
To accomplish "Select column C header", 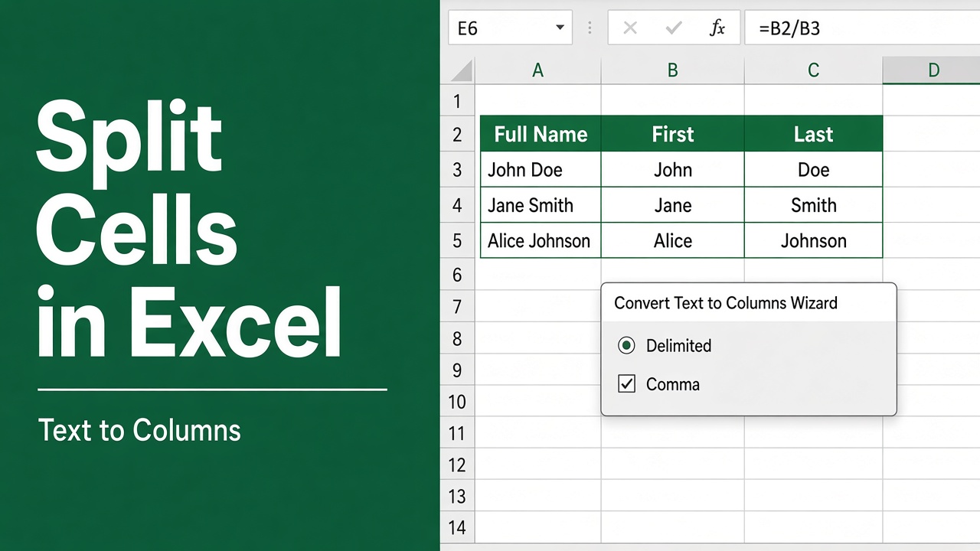I will point(813,70).
